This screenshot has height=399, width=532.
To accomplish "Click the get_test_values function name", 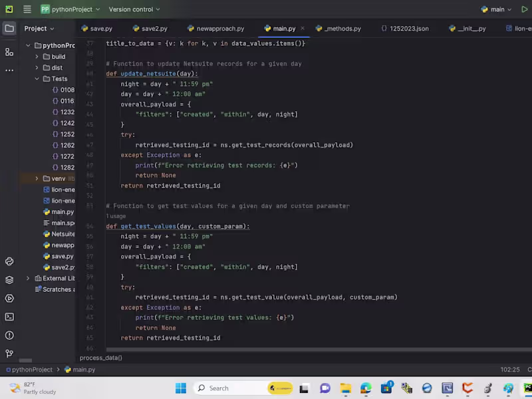I will pos(148,226).
